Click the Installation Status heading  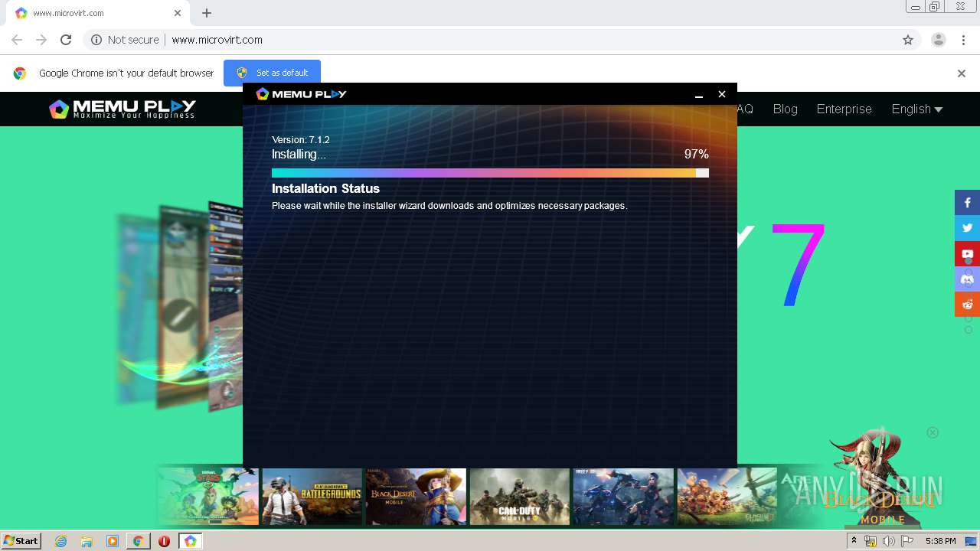[325, 188]
